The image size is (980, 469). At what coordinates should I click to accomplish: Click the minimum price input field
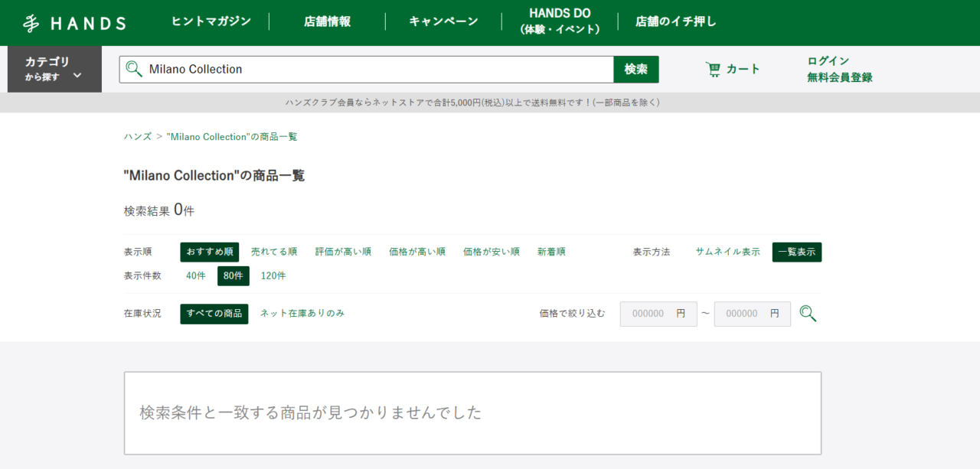(658, 314)
